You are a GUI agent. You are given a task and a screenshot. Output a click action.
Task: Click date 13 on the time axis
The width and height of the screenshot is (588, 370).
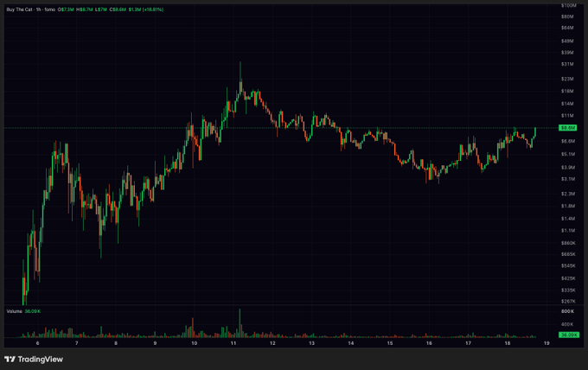point(311,343)
